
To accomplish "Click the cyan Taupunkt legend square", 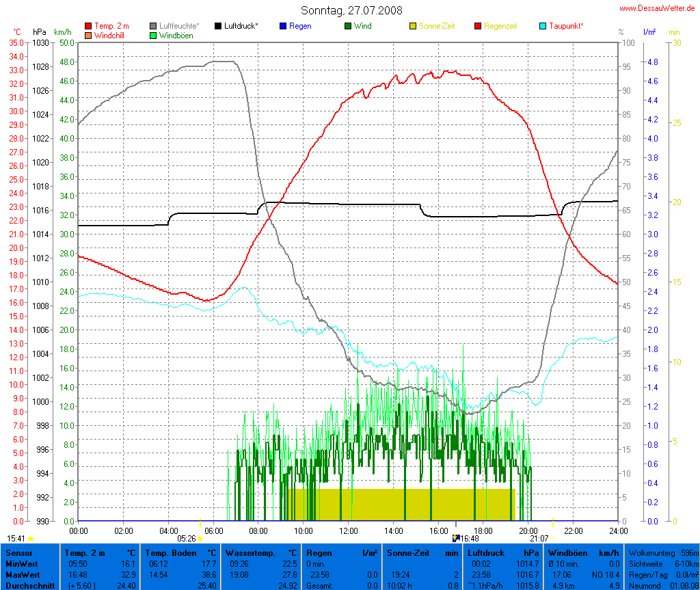I will tap(543, 26).
